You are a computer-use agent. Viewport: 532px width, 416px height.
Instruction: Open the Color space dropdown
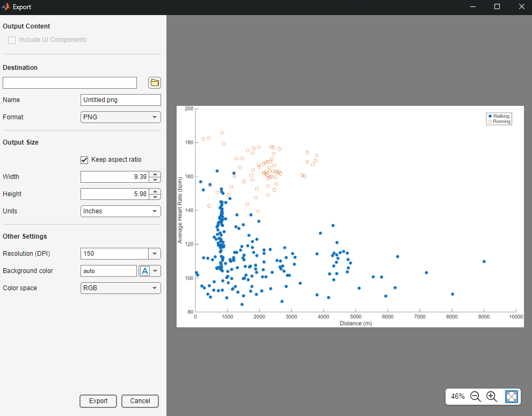tap(121, 288)
